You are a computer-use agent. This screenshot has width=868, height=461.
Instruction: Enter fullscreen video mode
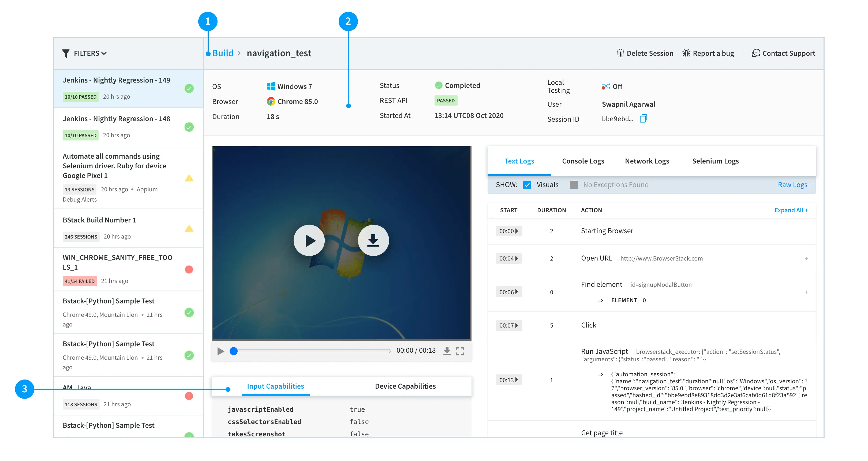click(x=460, y=351)
